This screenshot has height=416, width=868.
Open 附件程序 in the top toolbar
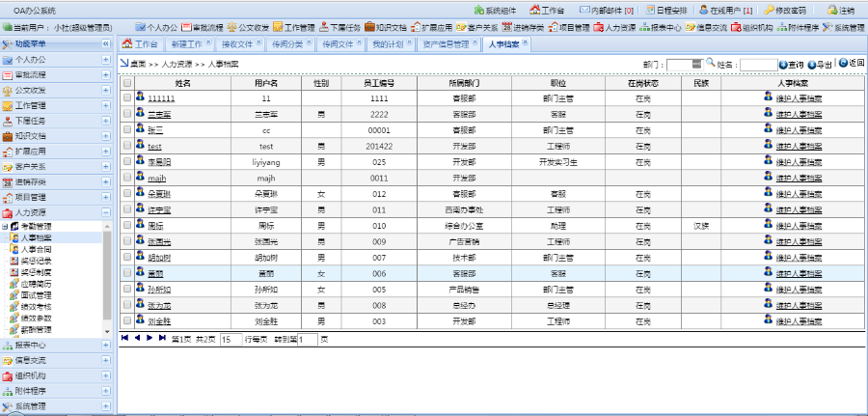click(x=798, y=27)
